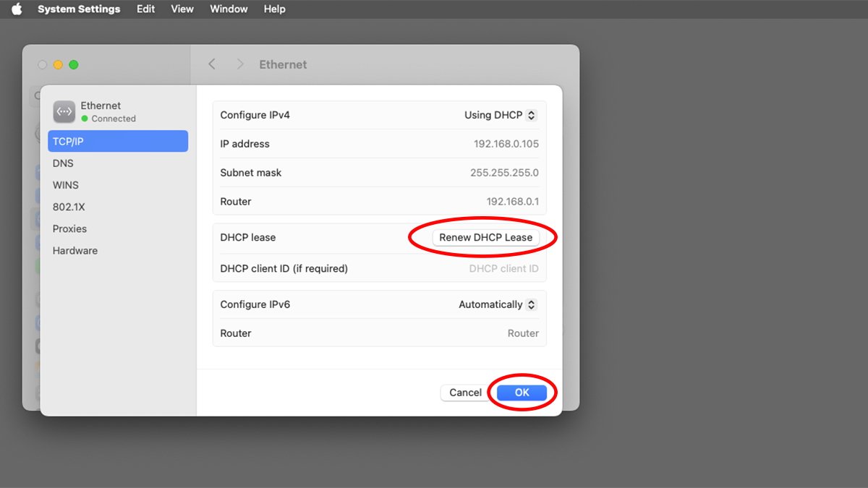
Task: Open the Configure IPv4 Using DHCP dropdown
Action: point(501,115)
